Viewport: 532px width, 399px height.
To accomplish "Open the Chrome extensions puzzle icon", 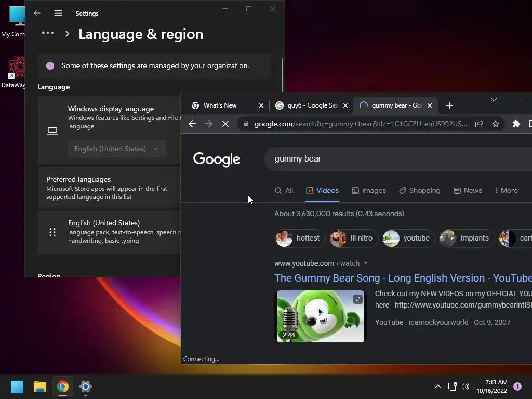I will click(516, 124).
